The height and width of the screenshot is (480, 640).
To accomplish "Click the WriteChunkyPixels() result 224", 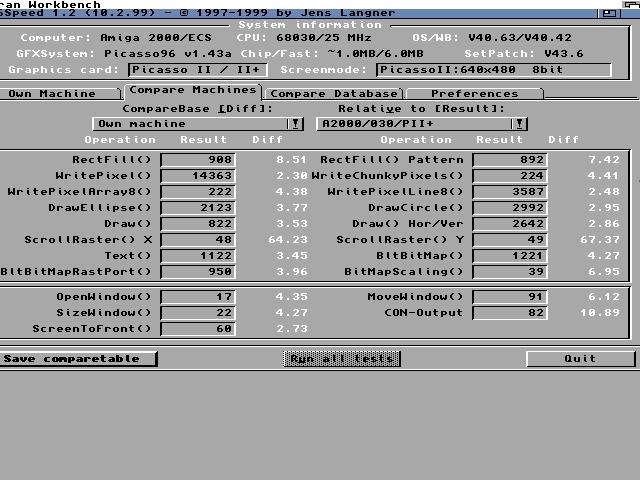I will point(510,176).
